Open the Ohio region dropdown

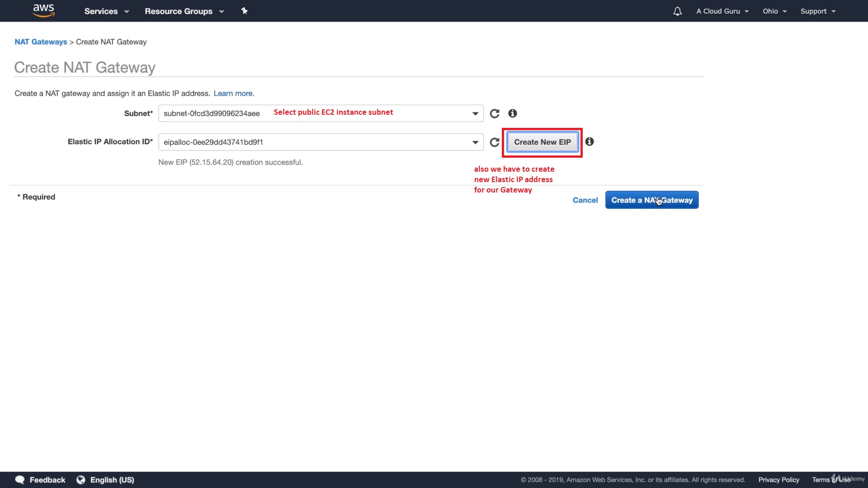774,11
